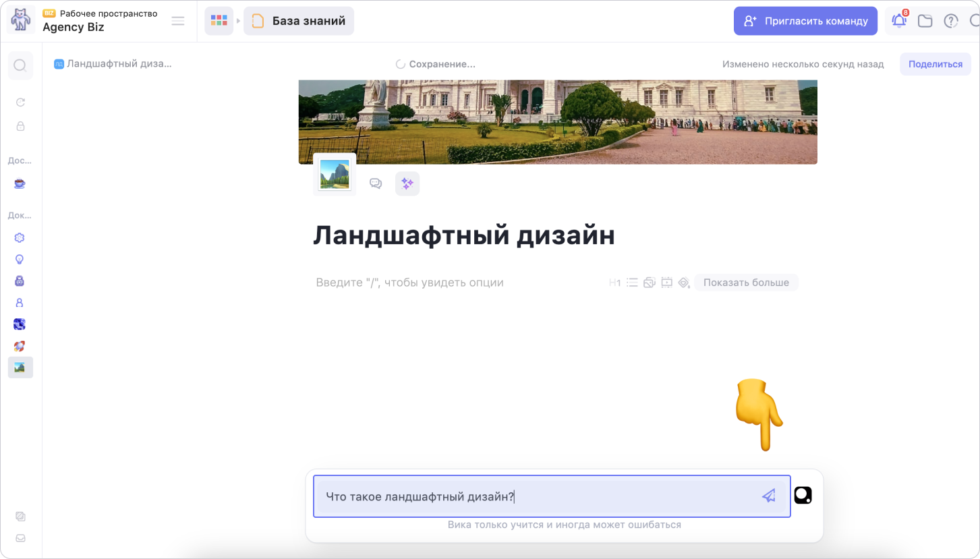Open search with the magnifier icon
Screen dimensions: 980x559
tap(20, 65)
